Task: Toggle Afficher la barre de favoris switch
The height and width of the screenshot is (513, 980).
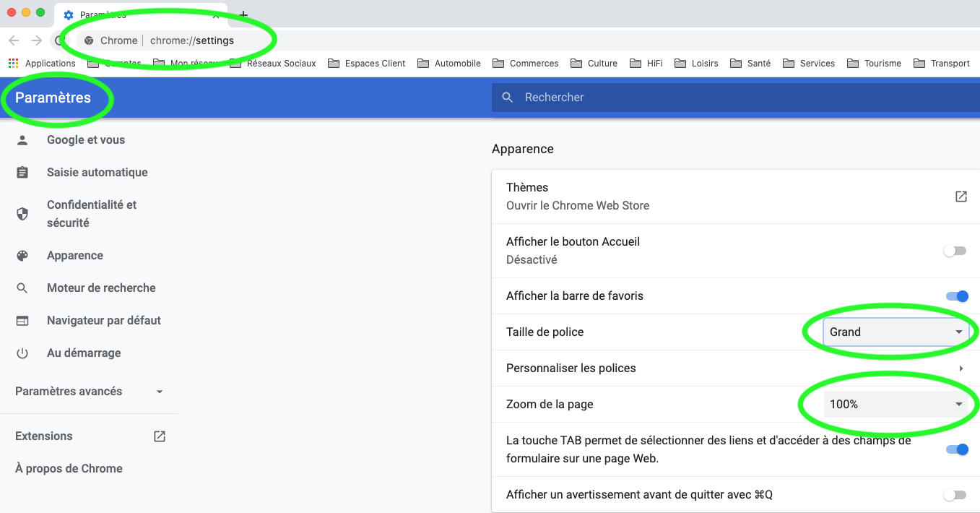Action: pos(956,296)
